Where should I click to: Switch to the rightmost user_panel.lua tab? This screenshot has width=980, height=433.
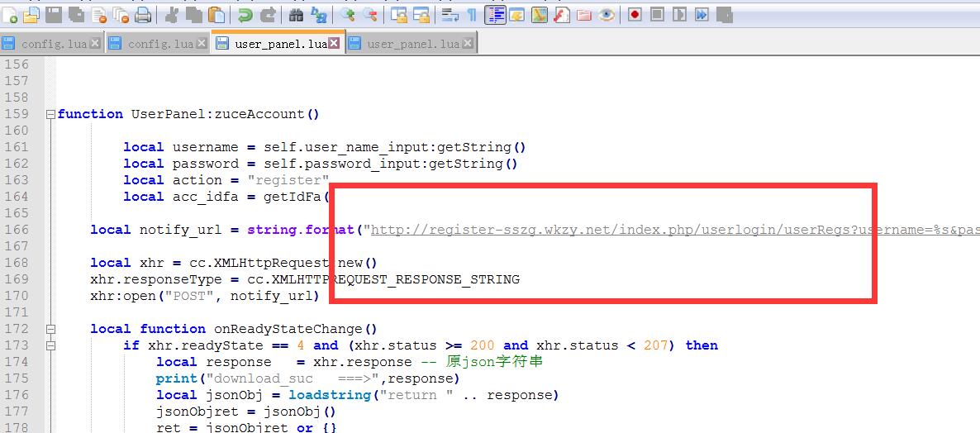pyautogui.click(x=412, y=44)
